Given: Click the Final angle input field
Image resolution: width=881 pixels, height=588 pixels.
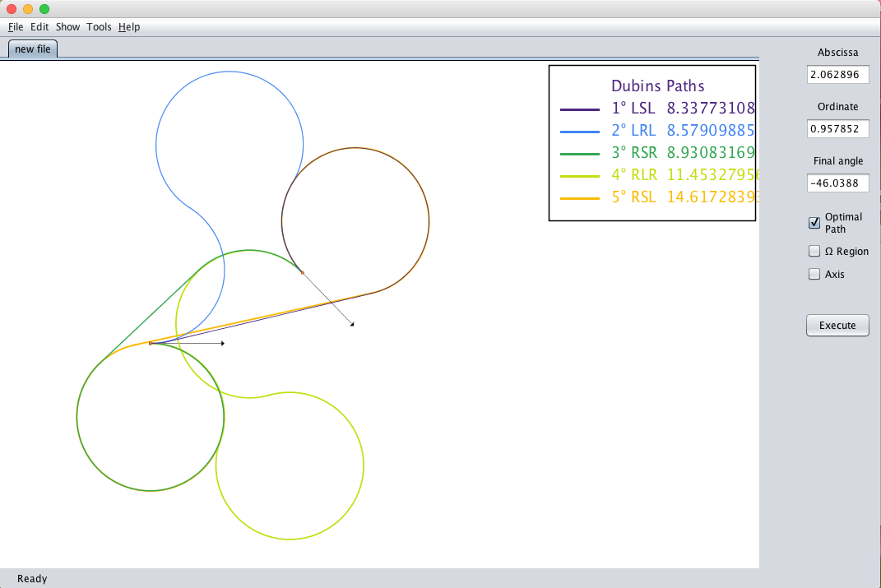Looking at the screenshot, I should point(837,183).
